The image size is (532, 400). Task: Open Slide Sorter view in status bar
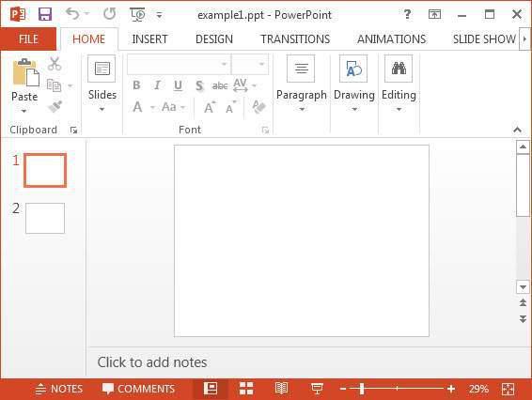(x=246, y=389)
